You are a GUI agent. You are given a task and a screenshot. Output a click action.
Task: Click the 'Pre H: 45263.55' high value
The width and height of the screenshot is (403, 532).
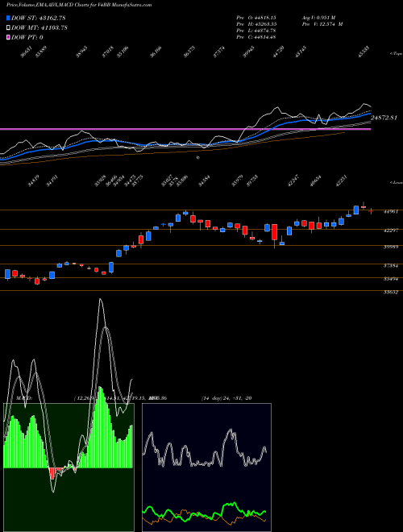coord(255,24)
